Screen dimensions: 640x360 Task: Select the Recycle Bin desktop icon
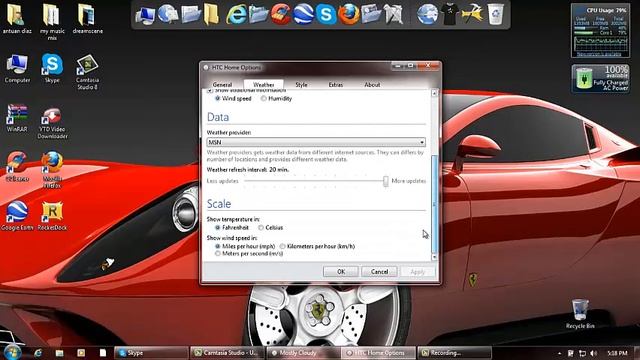(x=580, y=314)
